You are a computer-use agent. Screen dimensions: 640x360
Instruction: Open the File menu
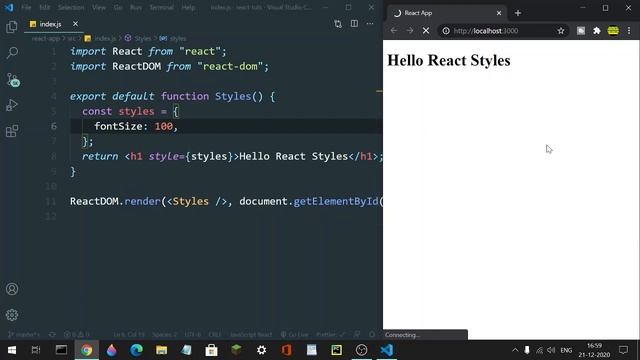click(x=26, y=7)
